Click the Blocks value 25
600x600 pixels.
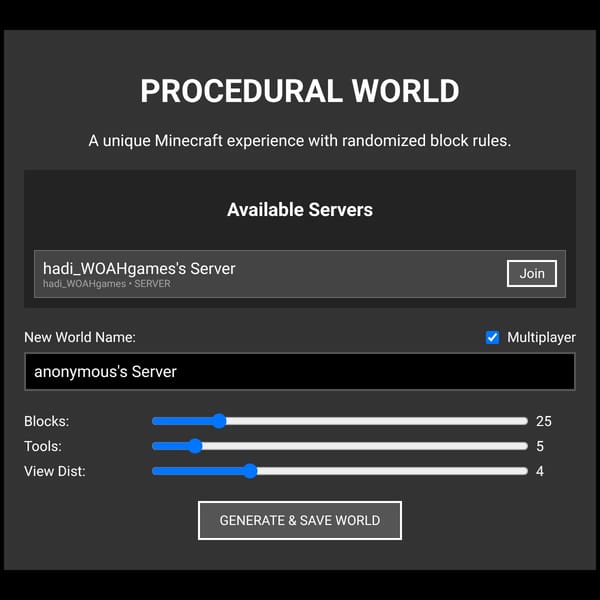pyautogui.click(x=544, y=421)
